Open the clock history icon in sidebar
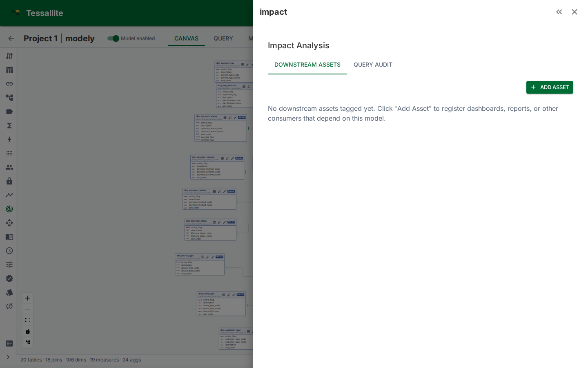Viewport: 588px width, 368px height. click(9, 251)
